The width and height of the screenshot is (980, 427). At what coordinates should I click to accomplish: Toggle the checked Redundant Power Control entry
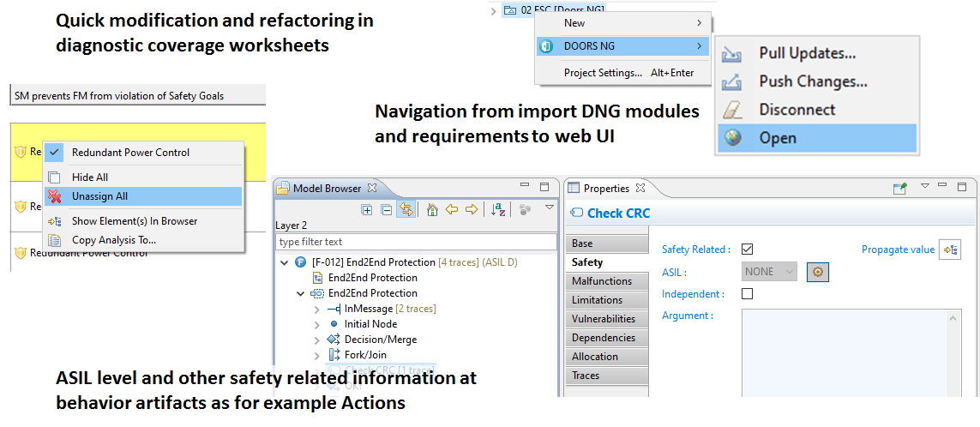click(130, 153)
